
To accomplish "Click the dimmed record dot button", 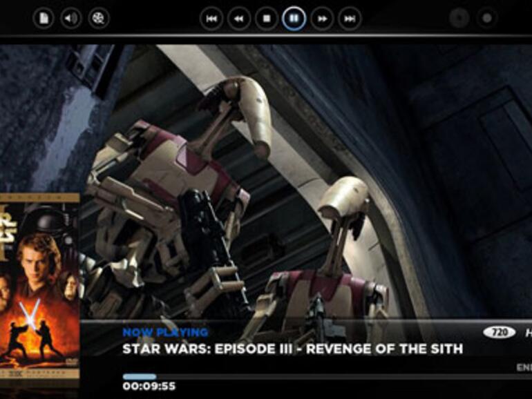I will pos(487,18).
